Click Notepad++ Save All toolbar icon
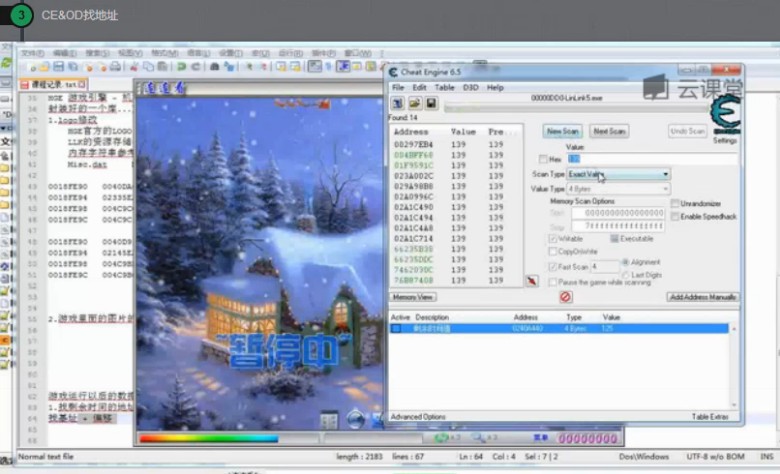The image size is (780, 474). point(73,67)
